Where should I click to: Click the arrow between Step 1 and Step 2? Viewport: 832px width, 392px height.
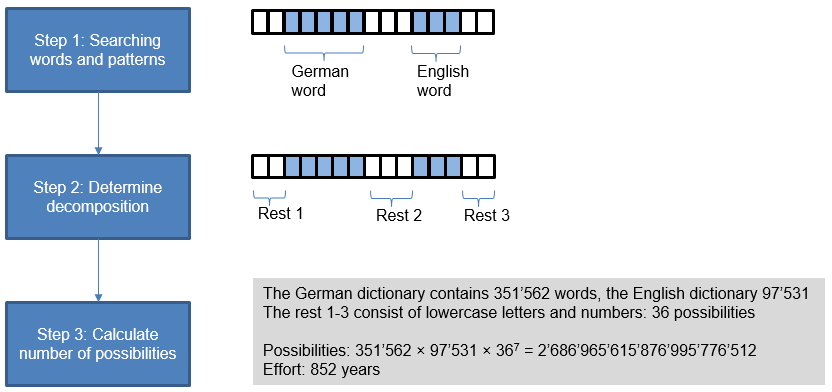[98, 124]
